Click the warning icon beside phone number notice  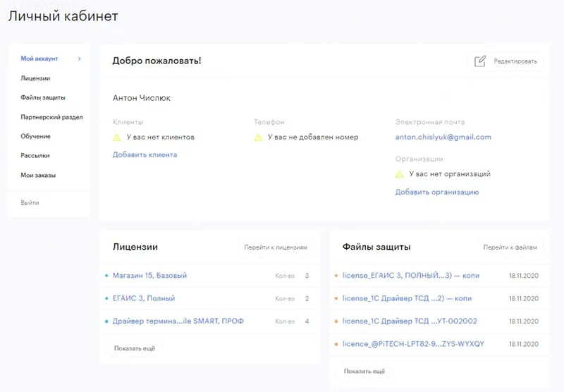(x=259, y=137)
